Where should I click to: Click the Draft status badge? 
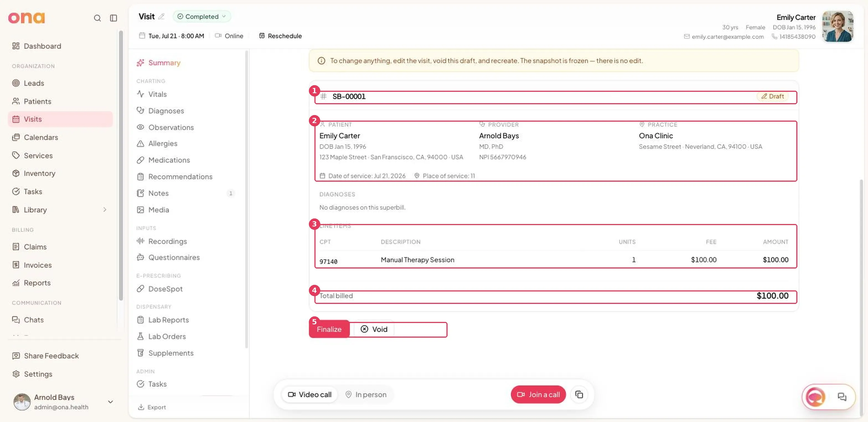(x=773, y=97)
